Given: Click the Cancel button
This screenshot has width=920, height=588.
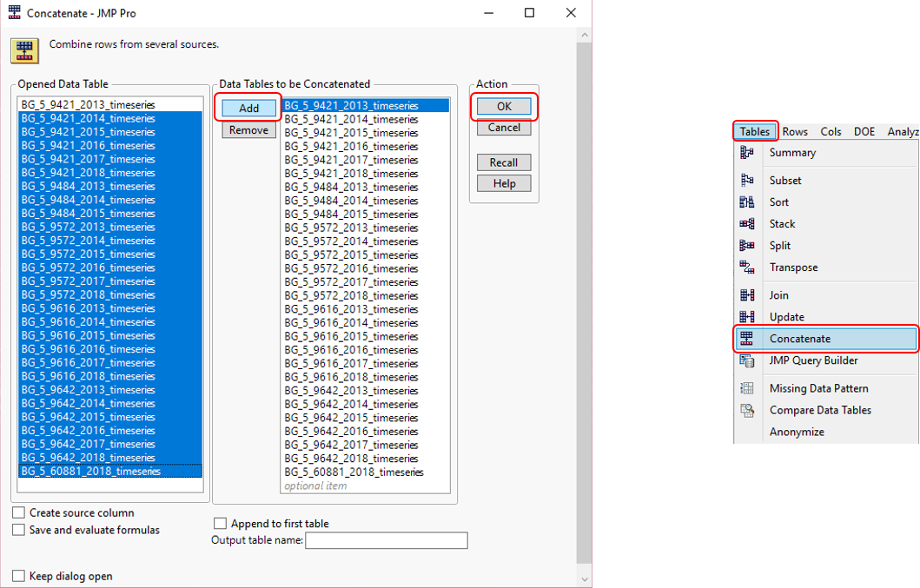Looking at the screenshot, I should [504, 128].
